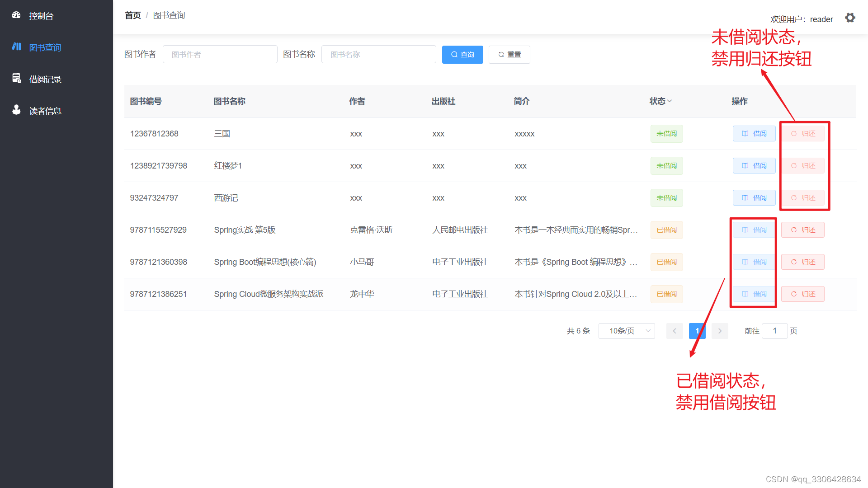
Task: Click the 查询 search button
Action: coord(462,55)
